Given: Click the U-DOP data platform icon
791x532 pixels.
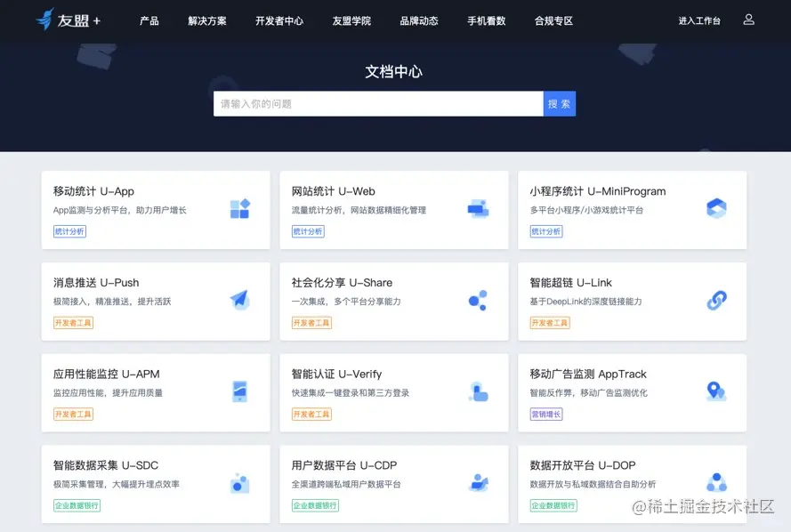Looking at the screenshot, I should [716, 482].
